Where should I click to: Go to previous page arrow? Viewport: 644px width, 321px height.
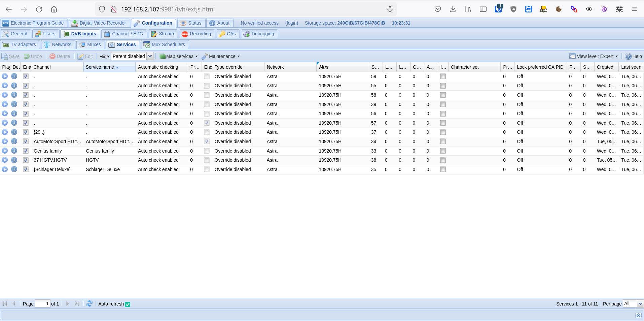pyautogui.click(x=14, y=303)
